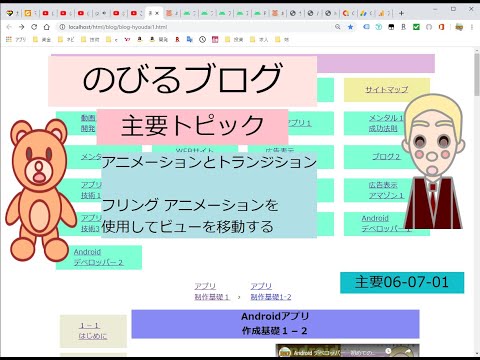Open the red R Rakuten bookmark
Viewport: 480px width, 360px height.
(178, 39)
